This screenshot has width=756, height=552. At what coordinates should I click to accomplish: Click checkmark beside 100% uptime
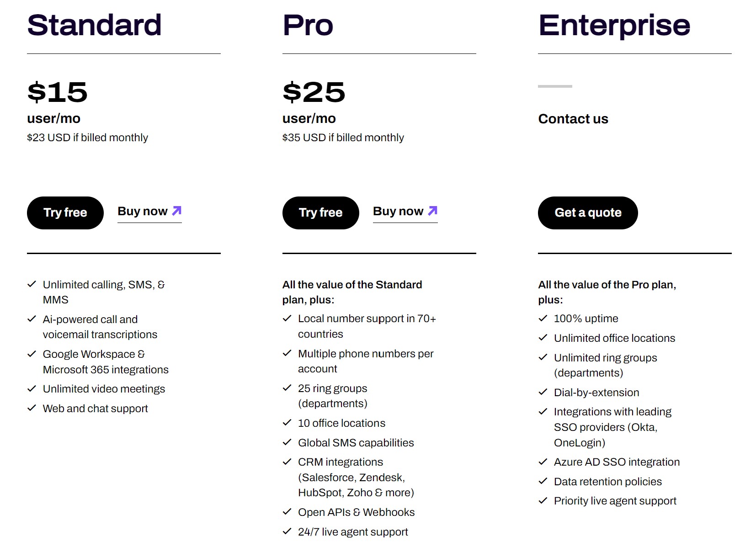[x=543, y=318]
